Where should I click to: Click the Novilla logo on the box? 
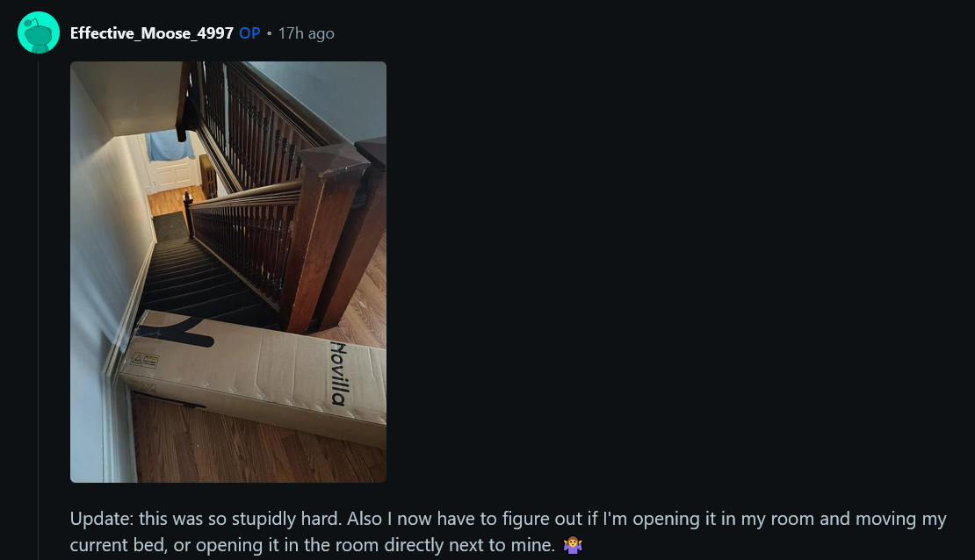tap(337, 373)
